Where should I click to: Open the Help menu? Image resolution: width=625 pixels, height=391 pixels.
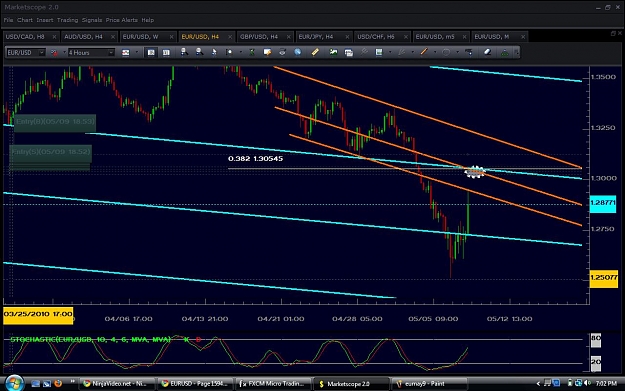147,20
